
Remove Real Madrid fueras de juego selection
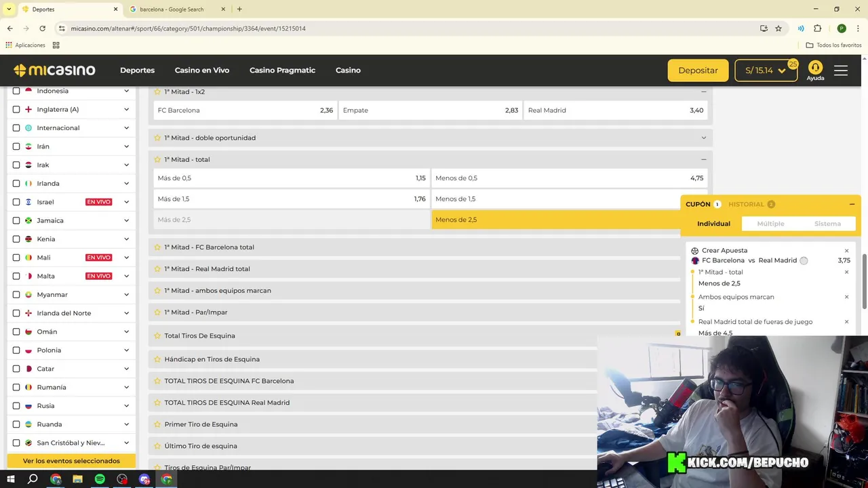(x=846, y=322)
